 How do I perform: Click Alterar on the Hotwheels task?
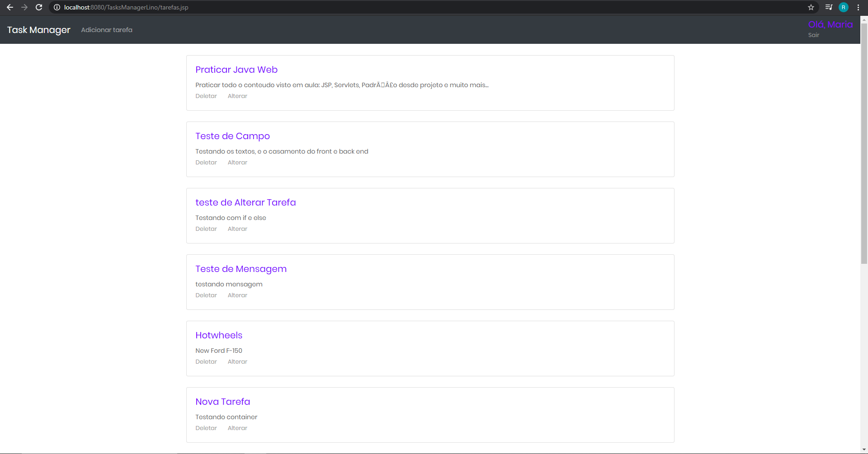coord(237,361)
